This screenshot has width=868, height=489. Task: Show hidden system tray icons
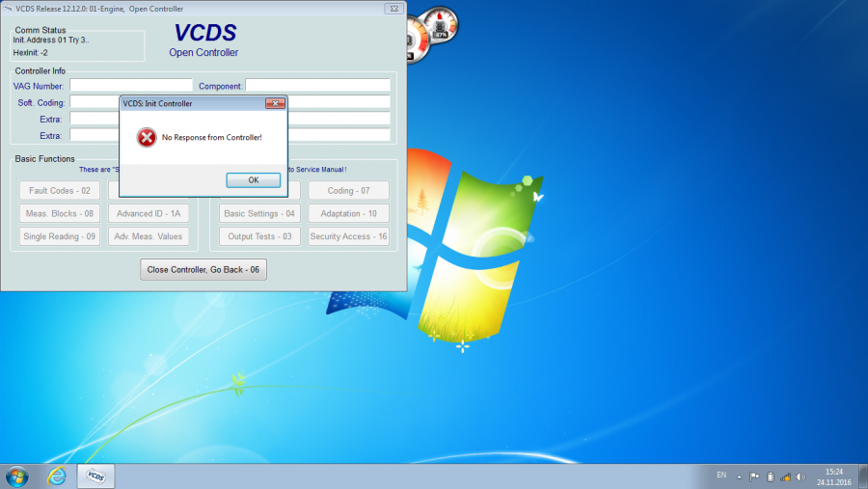coord(739,476)
